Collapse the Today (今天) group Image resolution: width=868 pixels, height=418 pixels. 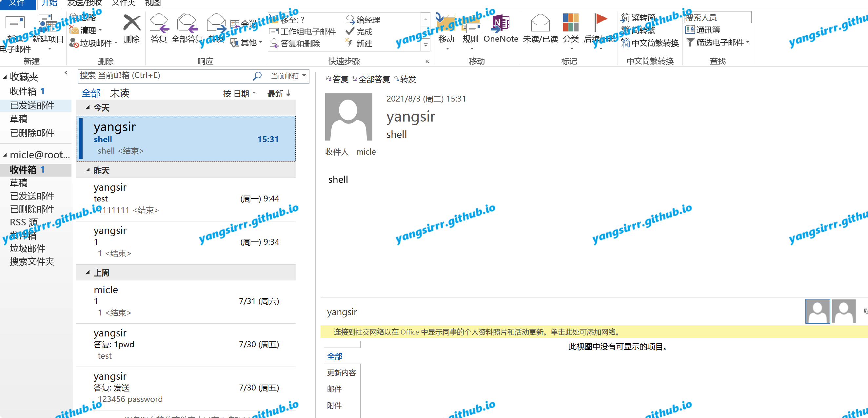point(88,107)
